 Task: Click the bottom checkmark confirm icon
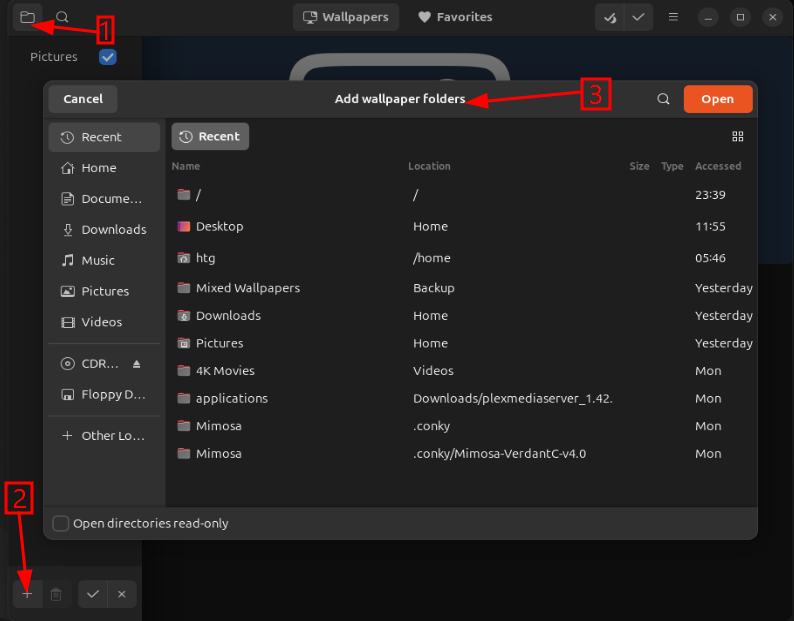(x=93, y=594)
